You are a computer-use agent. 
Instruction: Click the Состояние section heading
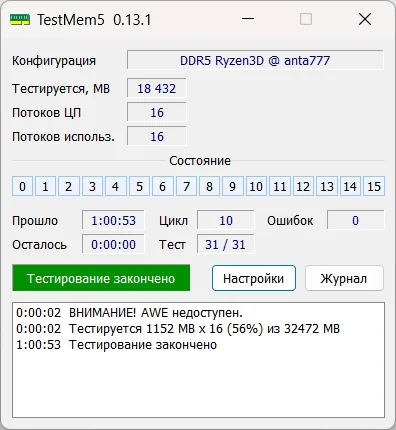200,161
